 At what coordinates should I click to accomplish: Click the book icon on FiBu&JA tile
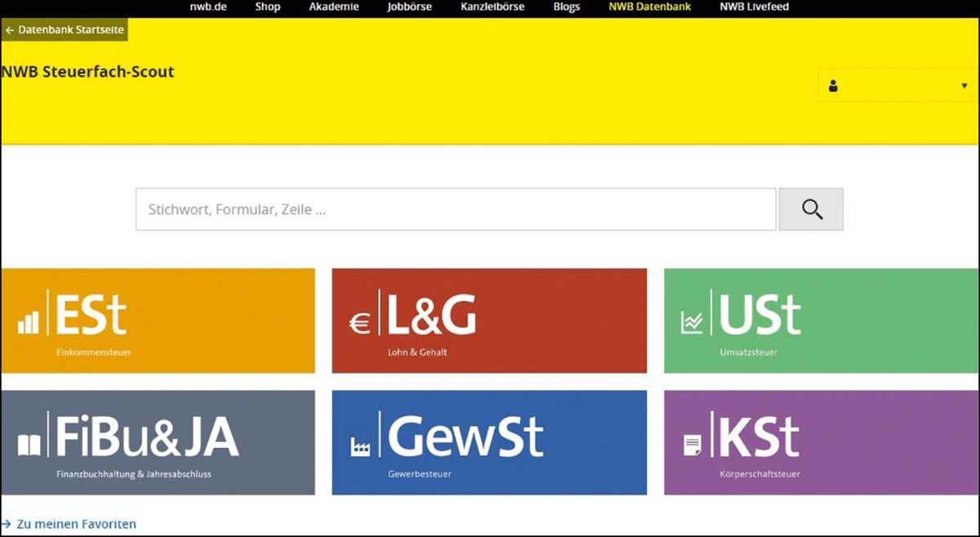point(29,445)
